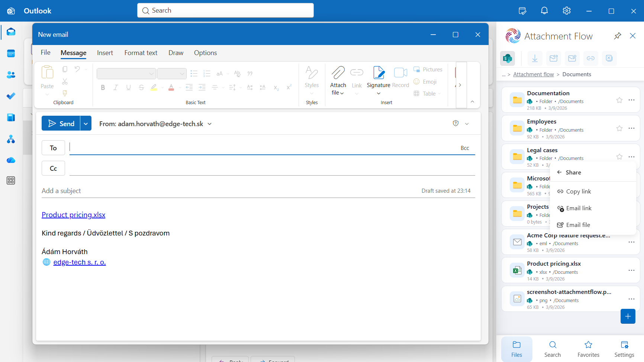Expand the Signature dropdown

pyautogui.click(x=379, y=93)
